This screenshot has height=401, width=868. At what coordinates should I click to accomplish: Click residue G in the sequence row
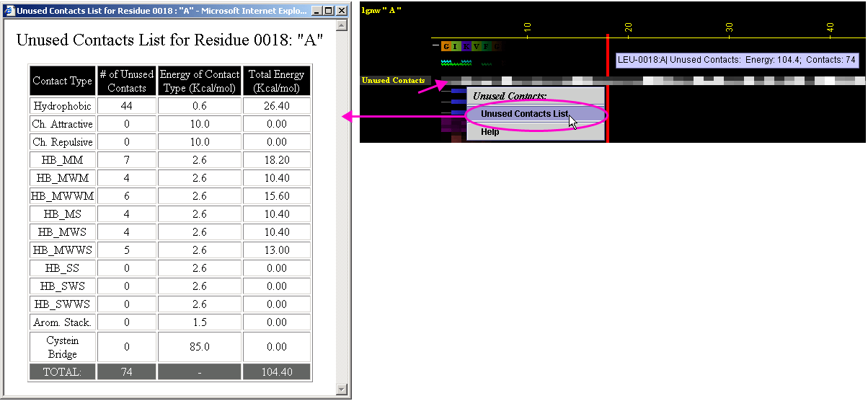click(446, 46)
